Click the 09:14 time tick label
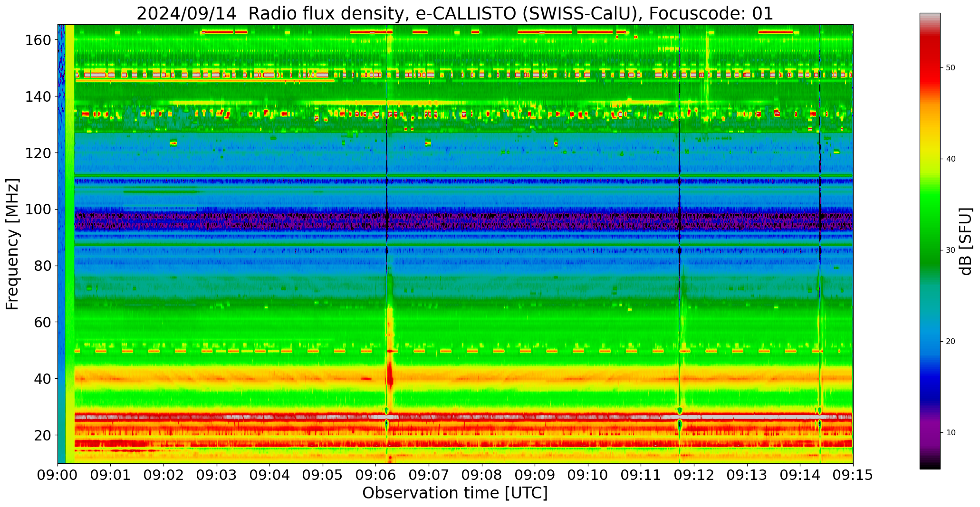This screenshot has height=507, width=980. (x=800, y=476)
